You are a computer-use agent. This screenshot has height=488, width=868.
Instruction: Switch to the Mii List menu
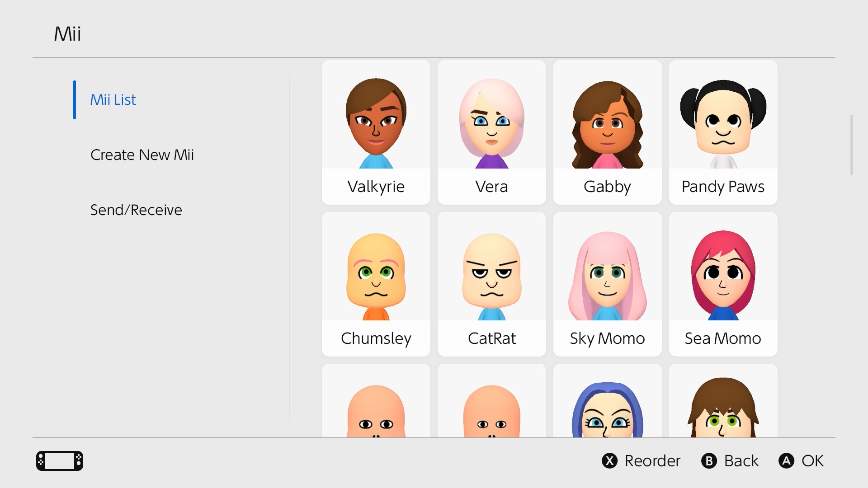point(113,100)
